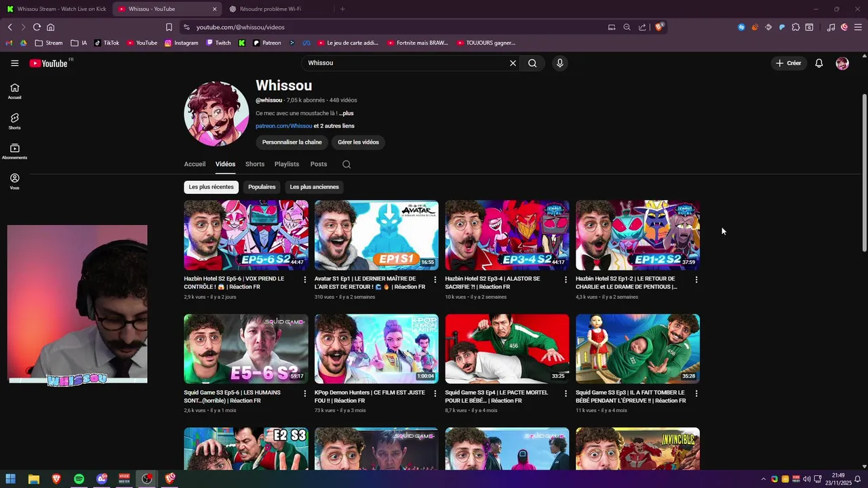Select the Les plus récentes filter chip
This screenshot has width=868, height=488.
211,187
